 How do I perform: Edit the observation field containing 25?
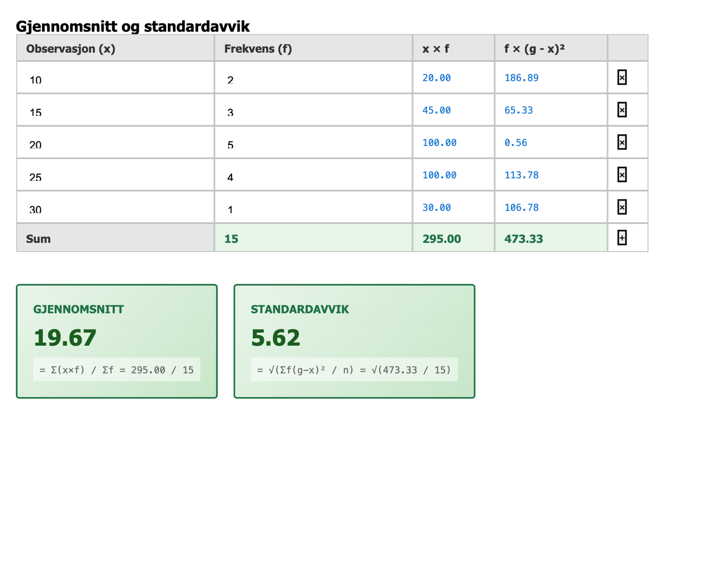115,175
